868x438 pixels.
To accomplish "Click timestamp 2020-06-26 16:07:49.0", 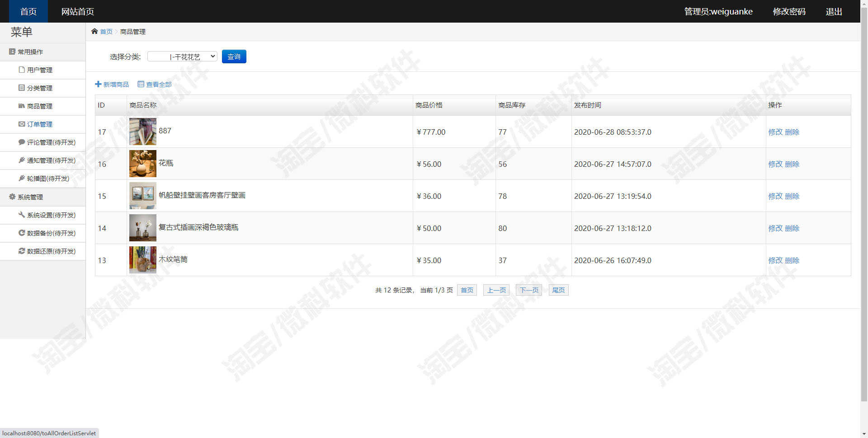I will [613, 260].
